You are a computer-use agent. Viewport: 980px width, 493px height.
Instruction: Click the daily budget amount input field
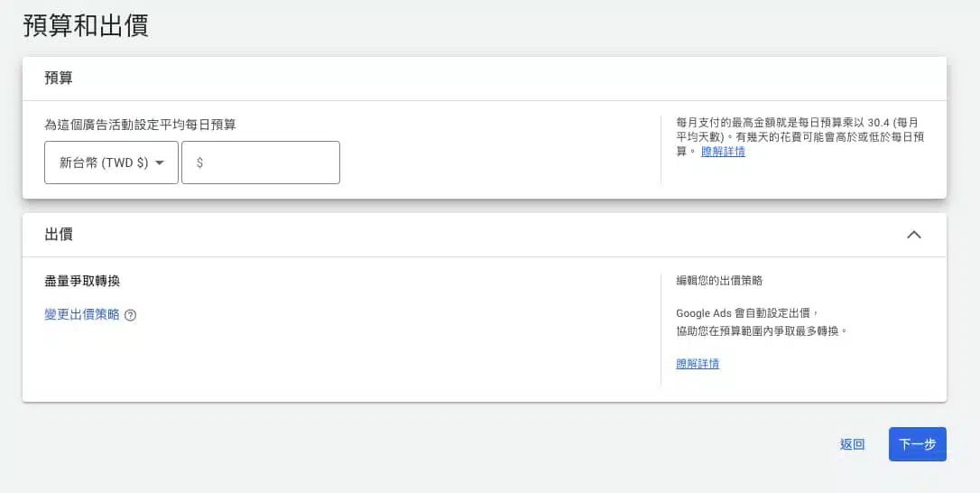click(261, 163)
